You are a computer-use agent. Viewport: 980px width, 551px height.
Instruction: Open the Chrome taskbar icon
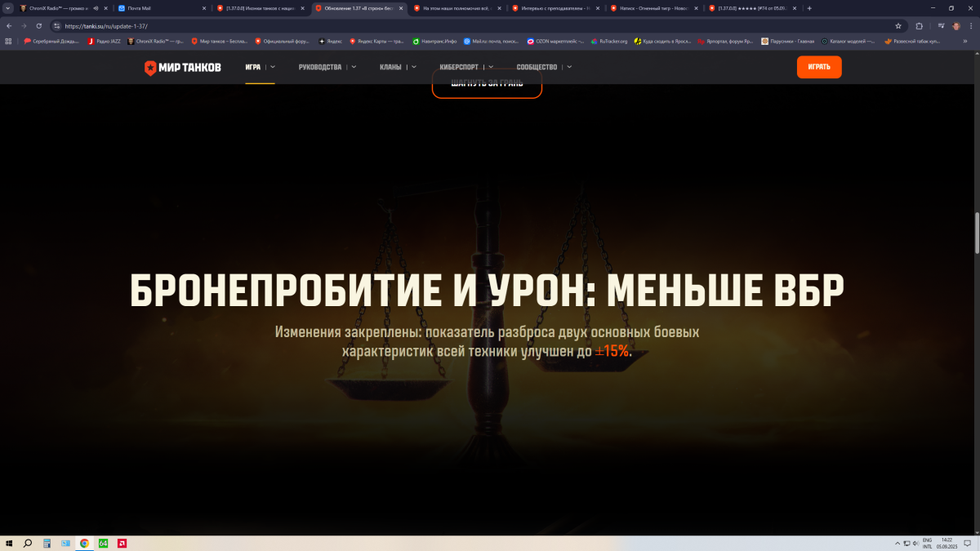[84, 543]
